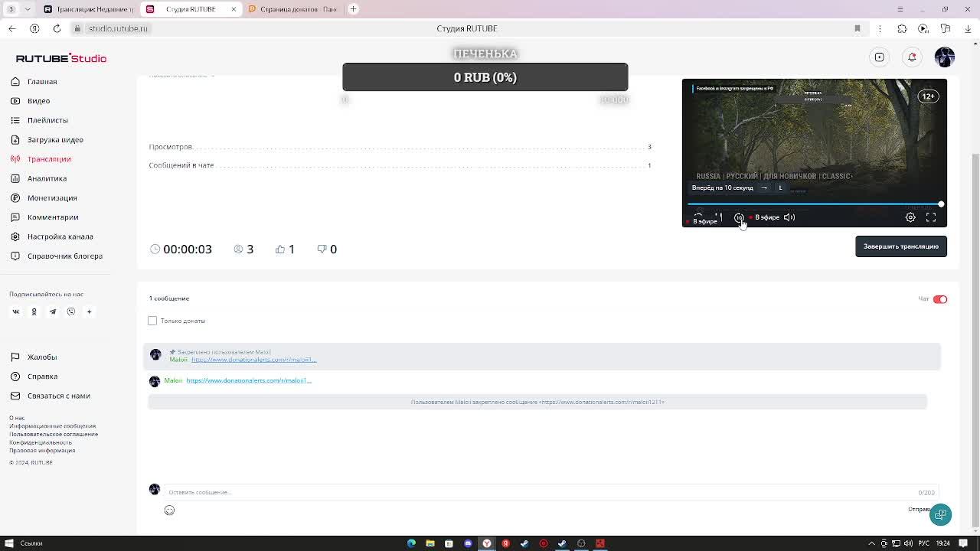Mute the player volume
This screenshot has height=551, width=980.
click(789, 217)
